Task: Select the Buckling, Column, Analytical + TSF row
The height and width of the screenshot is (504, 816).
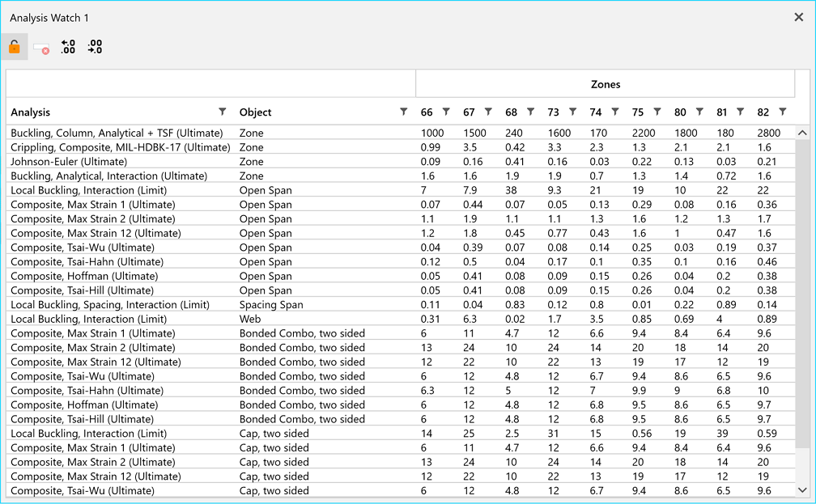Action: click(x=400, y=133)
